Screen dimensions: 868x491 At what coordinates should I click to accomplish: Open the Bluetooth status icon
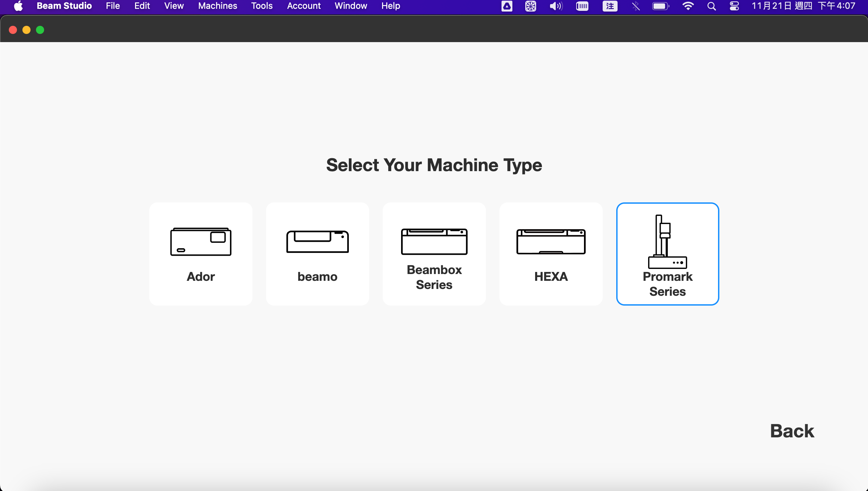pyautogui.click(x=636, y=6)
